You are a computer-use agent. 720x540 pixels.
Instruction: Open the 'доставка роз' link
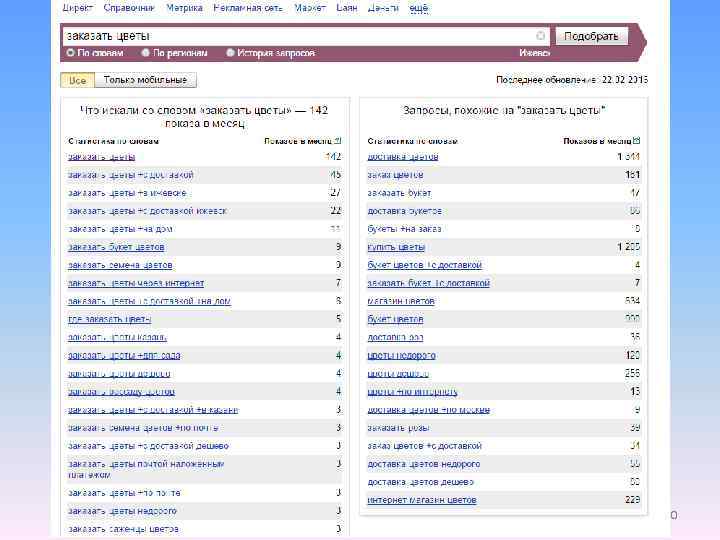[395, 338]
